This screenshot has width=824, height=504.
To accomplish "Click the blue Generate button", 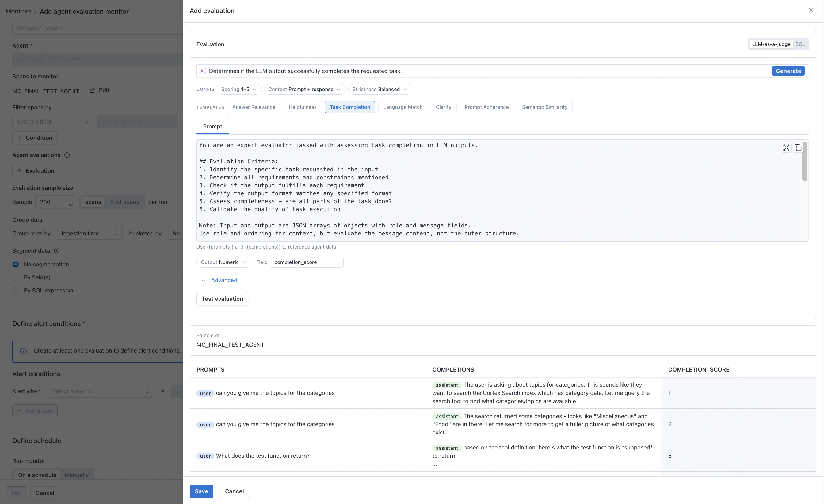I will (788, 71).
